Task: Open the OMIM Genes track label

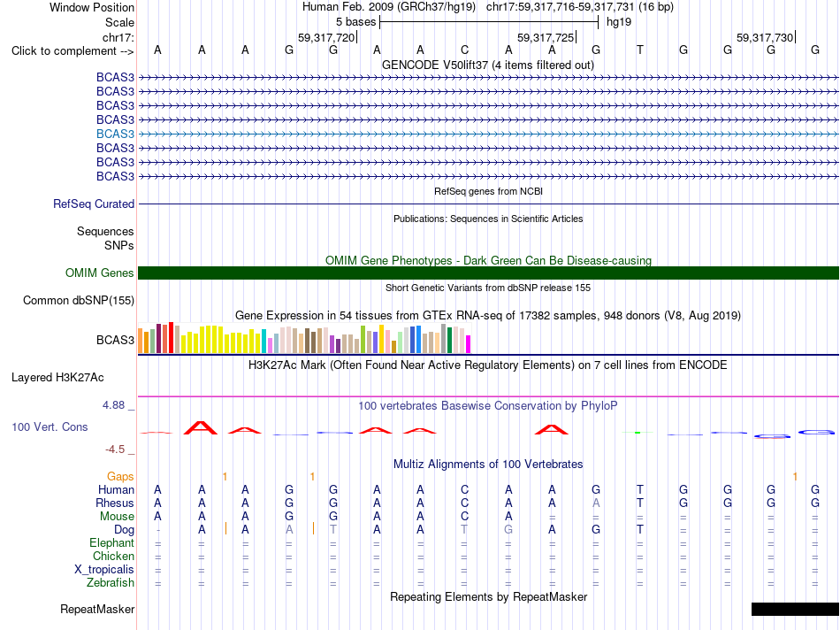Action: tap(99, 273)
